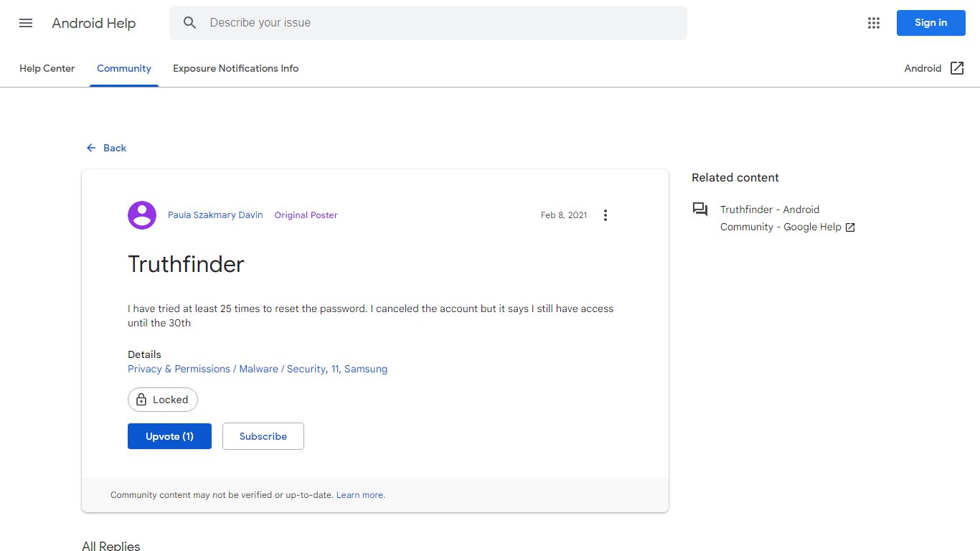Click the Related content heading
Image resolution: width=980 pixels, height=551 pixels.
tap(735, 177)
